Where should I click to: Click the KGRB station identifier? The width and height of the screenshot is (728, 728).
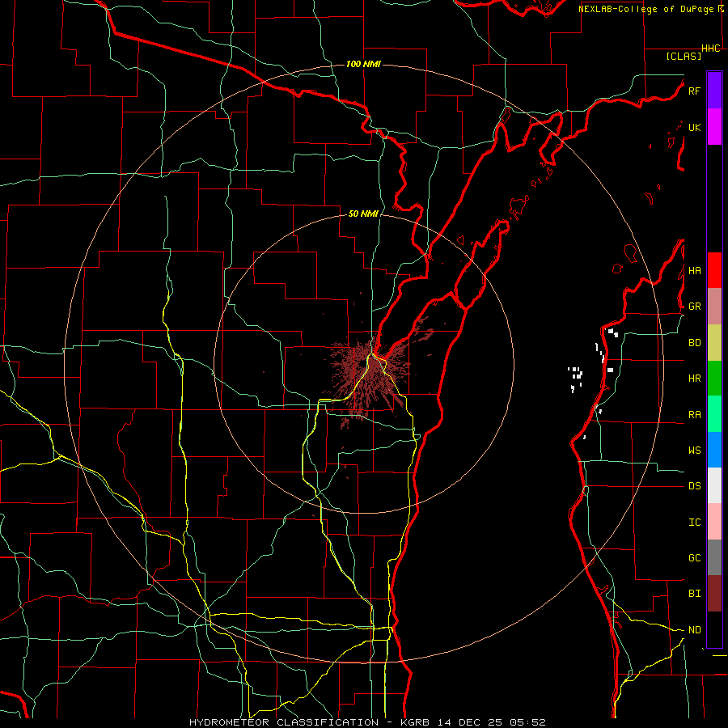pyautogui.click(x=415, y=722)
